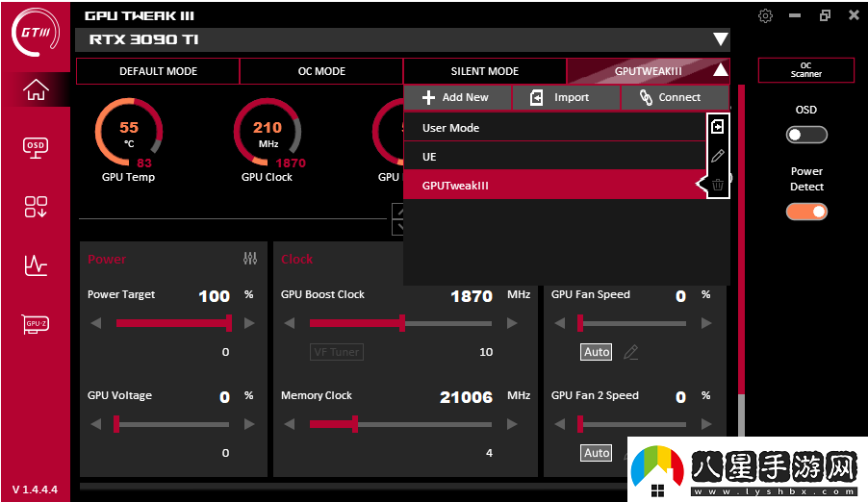The image size is (868, 502).
Task: Toggle the OSD switch
Action: 806,135
